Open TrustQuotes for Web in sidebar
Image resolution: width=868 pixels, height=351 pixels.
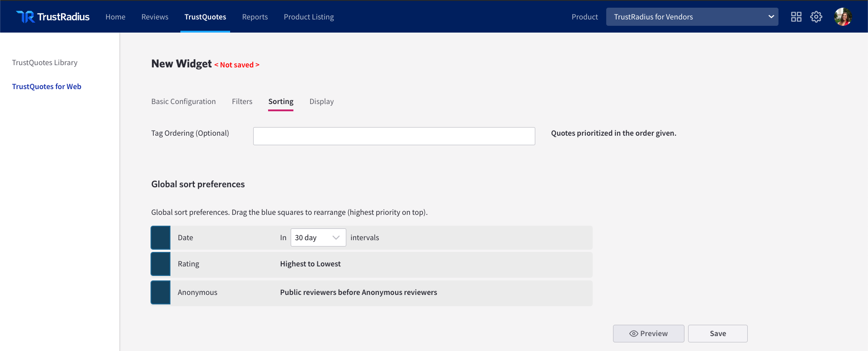(x=47, y=86)
